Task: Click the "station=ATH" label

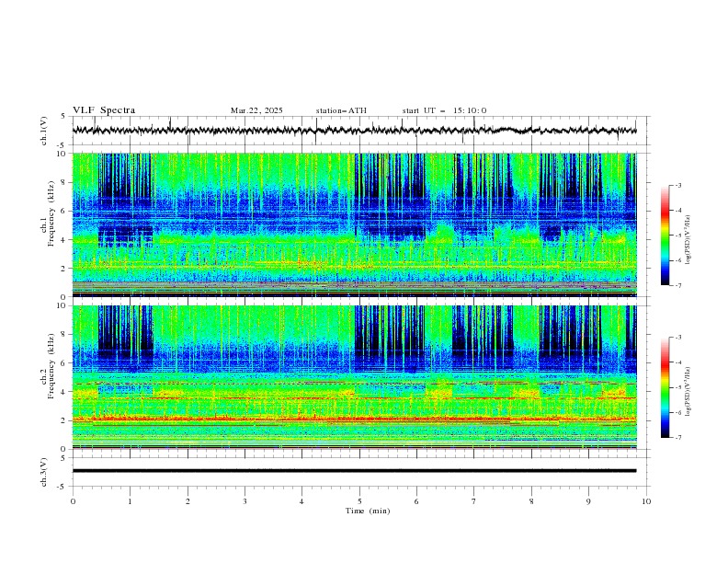Action: coord(341,110)
